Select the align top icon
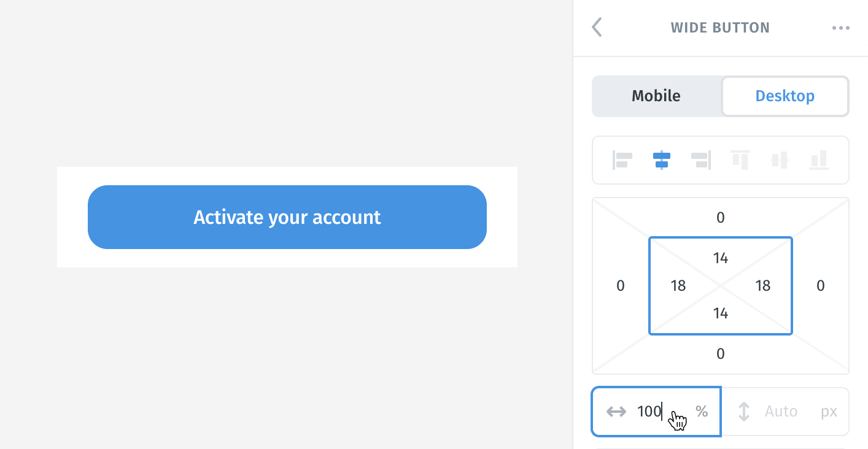The image size is (868, 449). pyautogui.click(x=740, y=160)
